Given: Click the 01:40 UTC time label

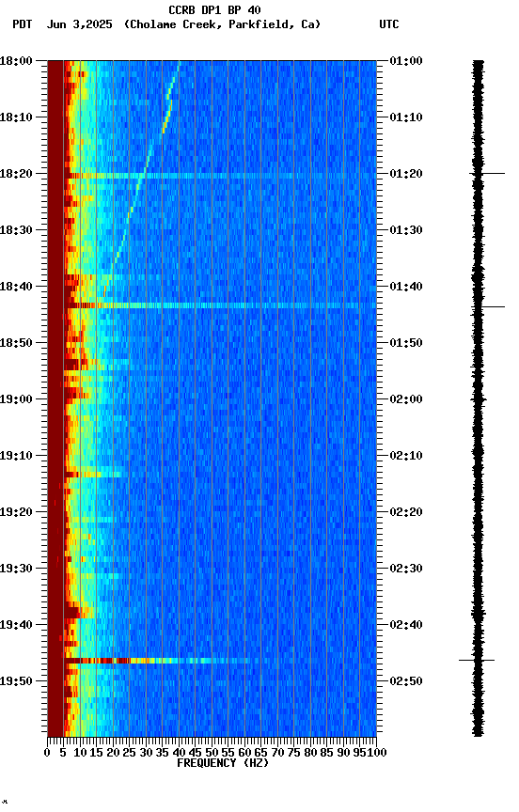Looking at the screenshot, I should pyautogui.click(x=406, y=287).
